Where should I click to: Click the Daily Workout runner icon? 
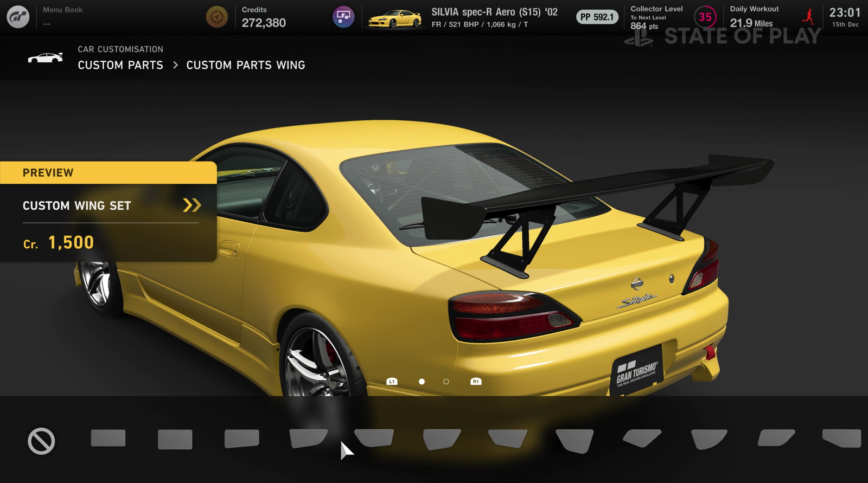point(808,17)
